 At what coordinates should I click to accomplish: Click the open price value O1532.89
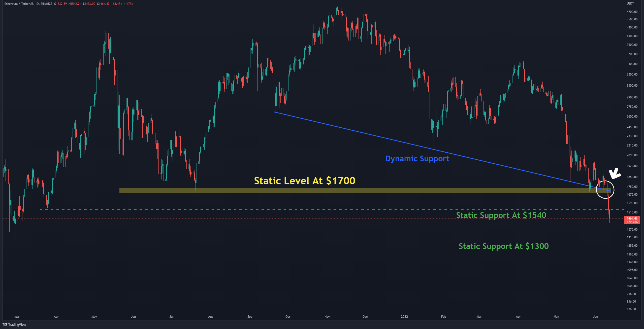point(60,4)
